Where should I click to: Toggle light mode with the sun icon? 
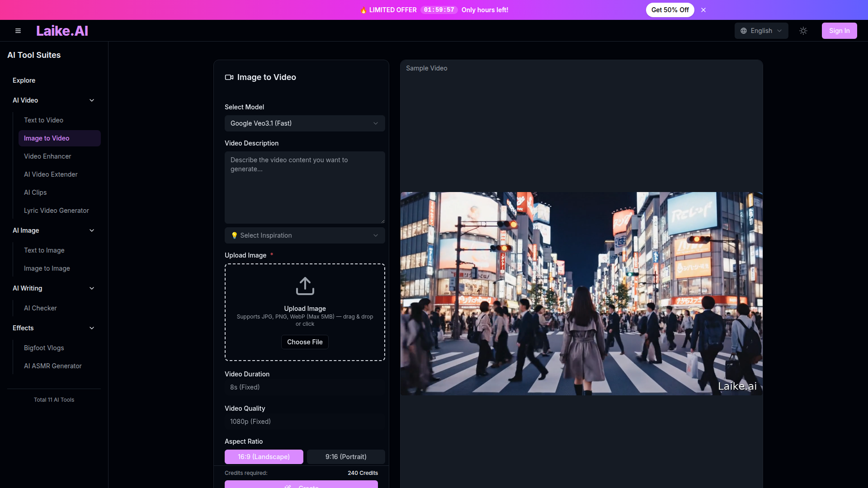(x=803, y=30)
